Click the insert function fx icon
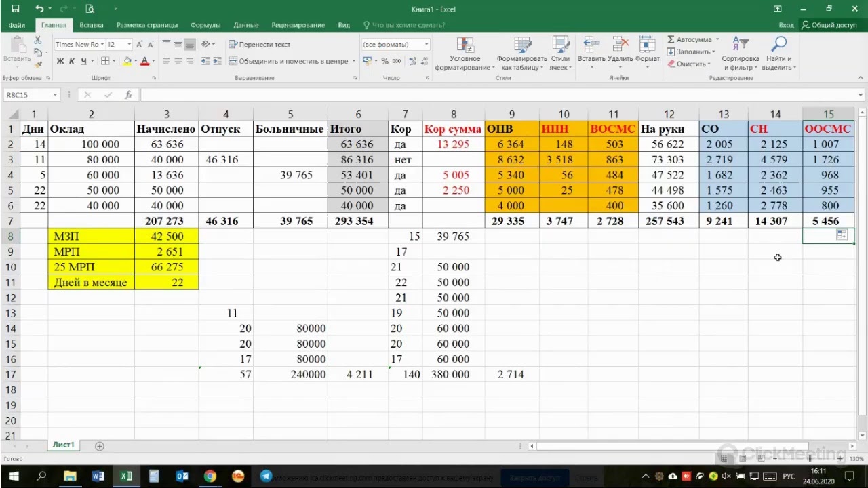868x488 pixels. 128,95
